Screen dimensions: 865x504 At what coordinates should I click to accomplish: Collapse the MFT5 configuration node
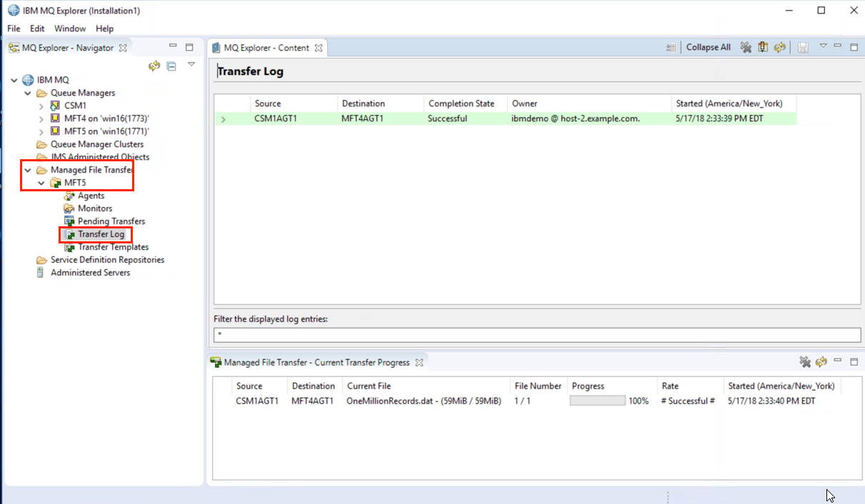click(x=41, y=183)
